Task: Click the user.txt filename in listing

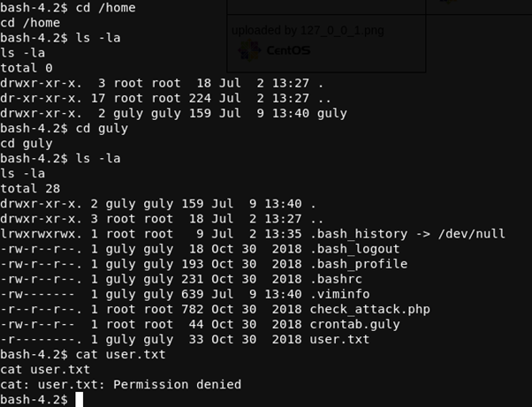Action: point(339,339)
